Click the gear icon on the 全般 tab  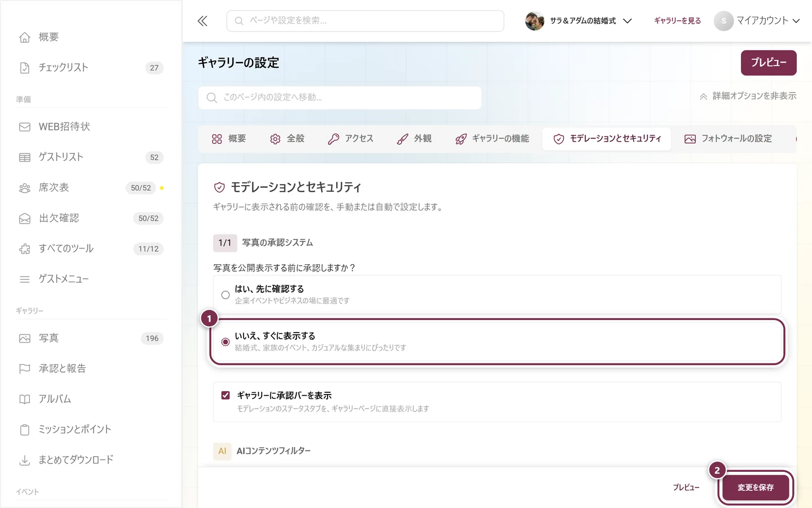click(275, 139)
